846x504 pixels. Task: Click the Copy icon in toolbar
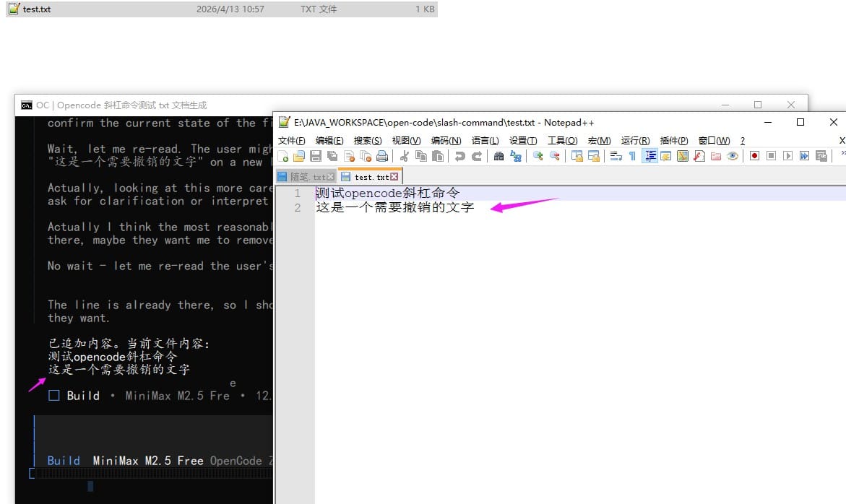coord(421,156)
